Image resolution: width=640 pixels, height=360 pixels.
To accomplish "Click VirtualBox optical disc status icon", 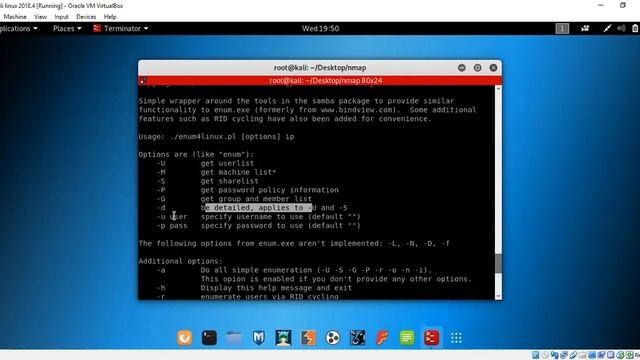I will point(544,355).
